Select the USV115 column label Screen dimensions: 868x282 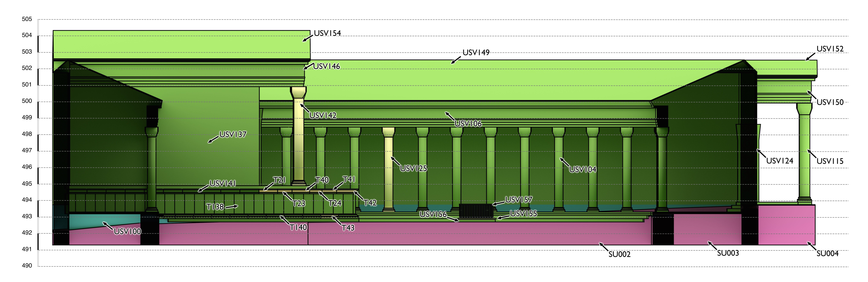[829, 161]
